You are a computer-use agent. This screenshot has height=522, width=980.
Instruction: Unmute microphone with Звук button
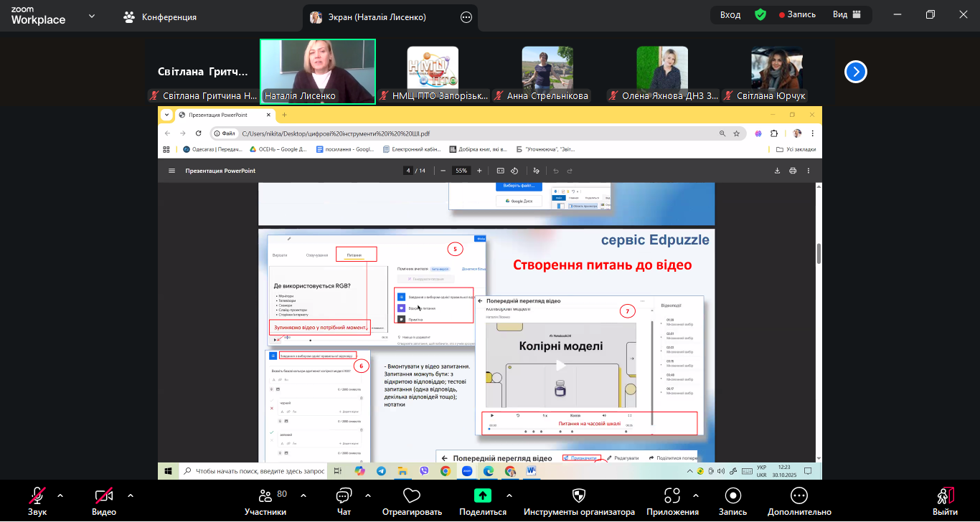point(37,496)
